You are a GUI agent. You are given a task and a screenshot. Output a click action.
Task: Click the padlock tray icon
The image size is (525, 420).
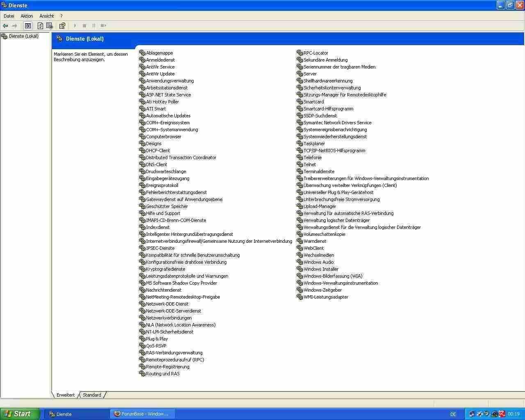(x=495, y=414)
